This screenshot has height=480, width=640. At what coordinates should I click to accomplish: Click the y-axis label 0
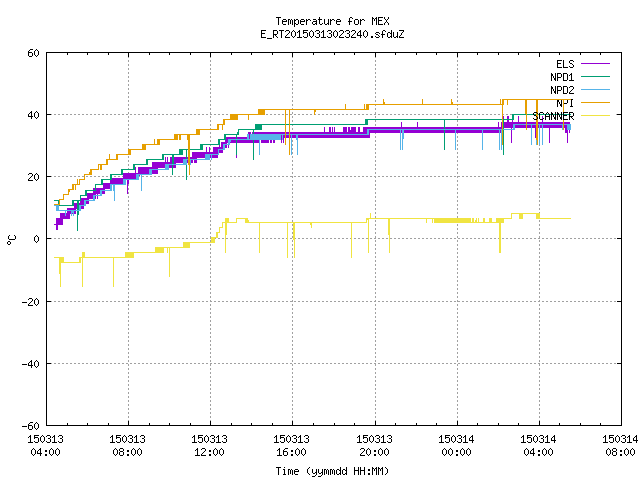click(x=37, y=239)
